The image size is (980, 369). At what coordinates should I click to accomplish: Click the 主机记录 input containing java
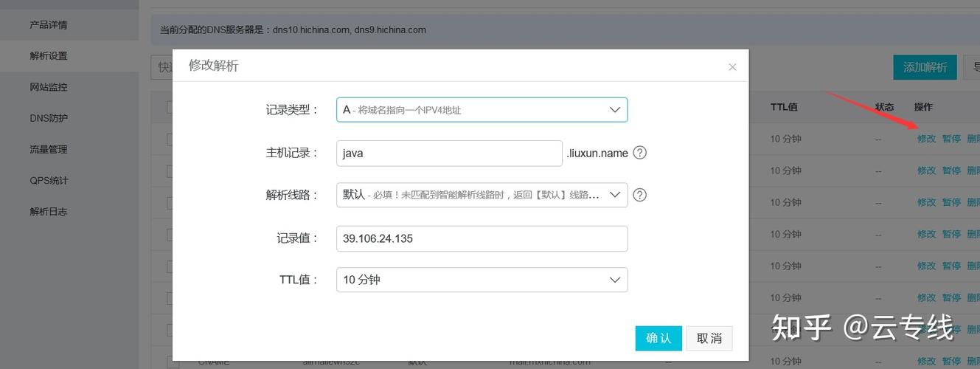(449, 154)
